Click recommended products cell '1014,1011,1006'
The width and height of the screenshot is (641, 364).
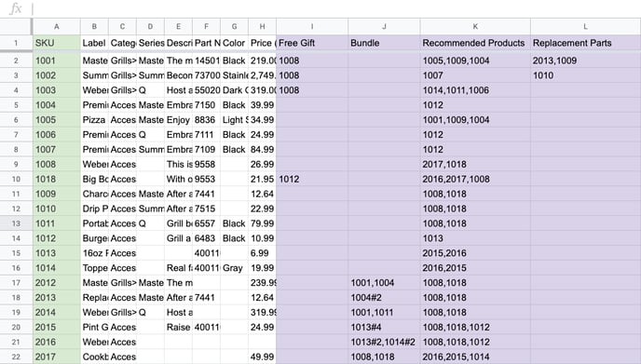(475, 90)
